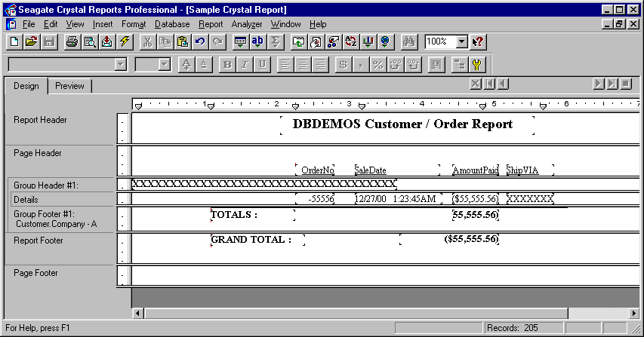This screenshot has height=337, width=644.
Task: Open wrench tools icon in format bar
Action: click(477, 65)
